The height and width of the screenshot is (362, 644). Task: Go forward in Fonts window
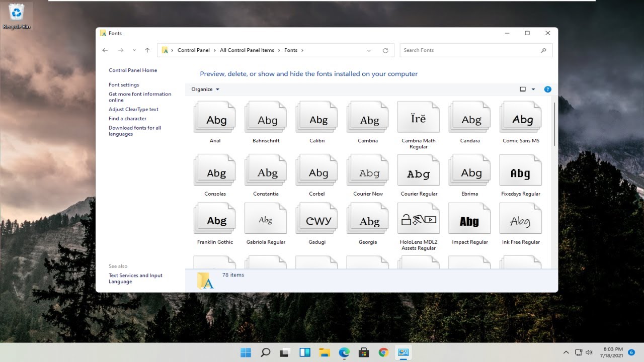121,50
